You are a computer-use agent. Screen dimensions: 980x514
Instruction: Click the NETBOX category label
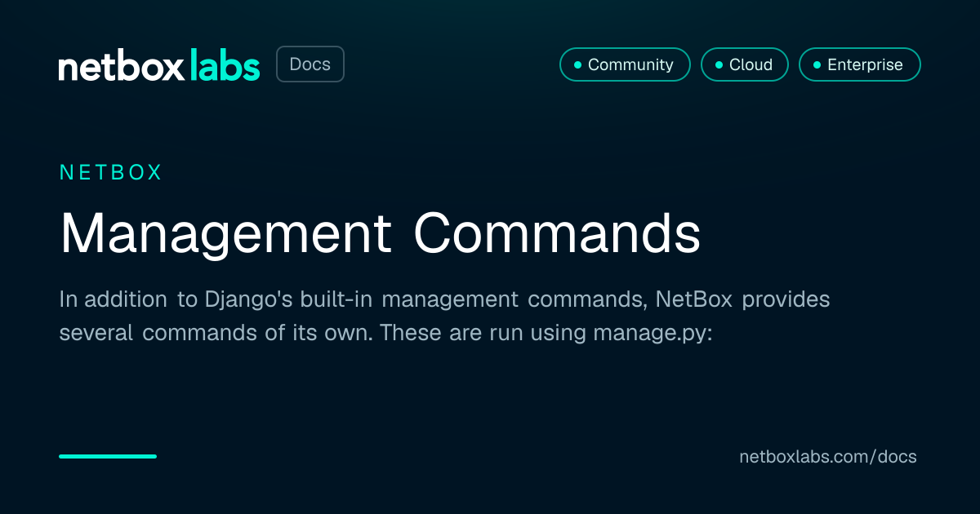(x=111, y=172)
